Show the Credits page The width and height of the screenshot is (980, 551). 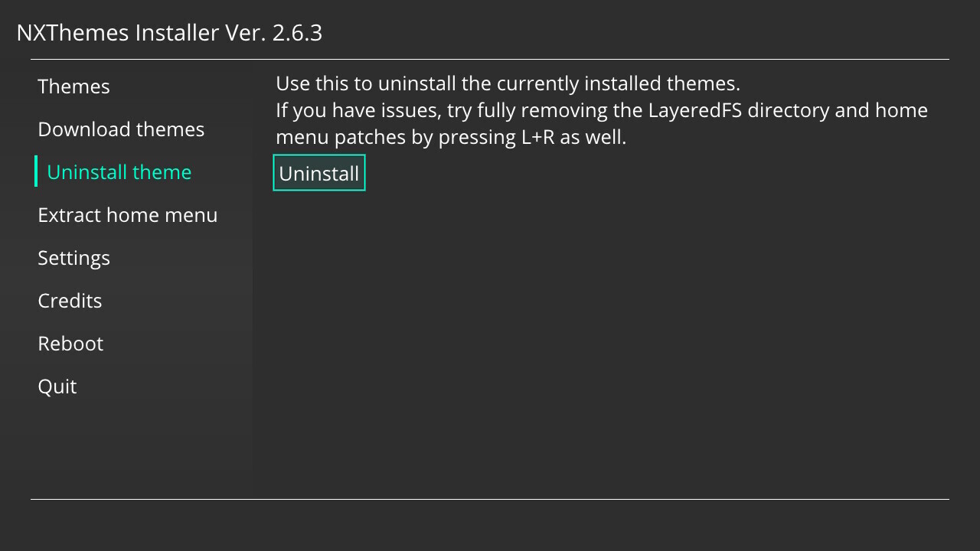[70, 301]
